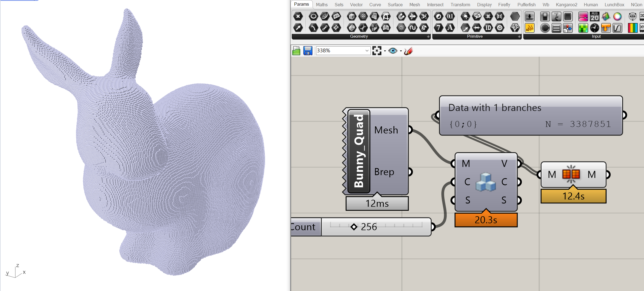
Task: Expand the Input panel list
Action: (596, 36)
